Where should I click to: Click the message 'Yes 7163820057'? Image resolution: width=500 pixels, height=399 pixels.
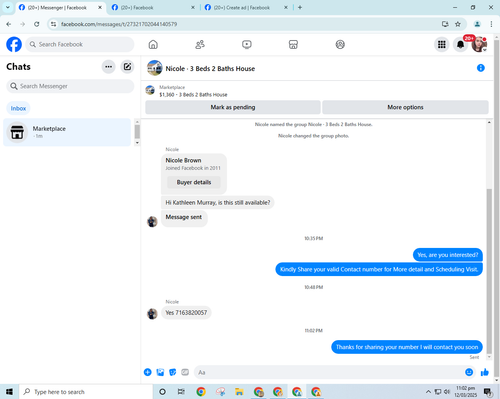click(x=186, y=313)
